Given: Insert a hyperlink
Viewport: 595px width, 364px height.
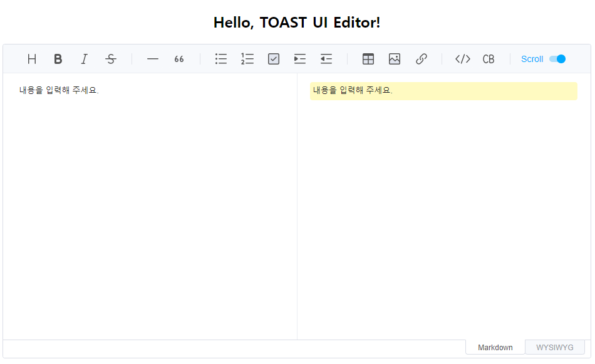Looking at the screenshot, I should coord(422,59).
